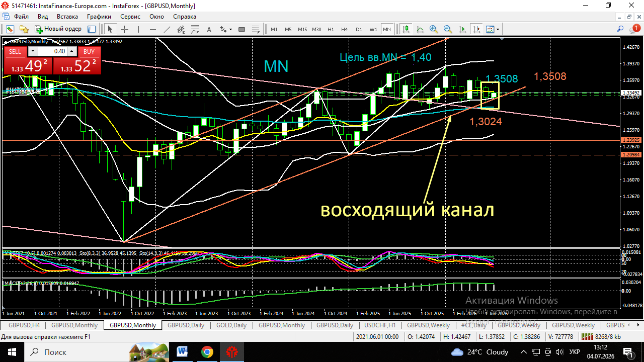Image resolution: width=644 pixels, height=362 pixels.
Task: Open the search magnifier in toolbar
Action: (x=620, y=29)
